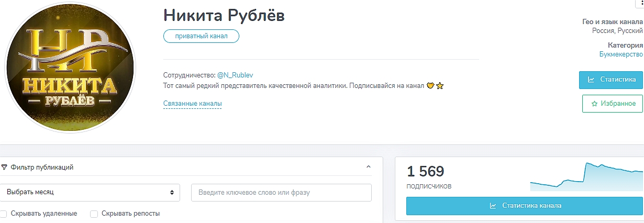644x223 pixels.
Task: Click the 1 569 subscribers count
Action: click(426, 171)
